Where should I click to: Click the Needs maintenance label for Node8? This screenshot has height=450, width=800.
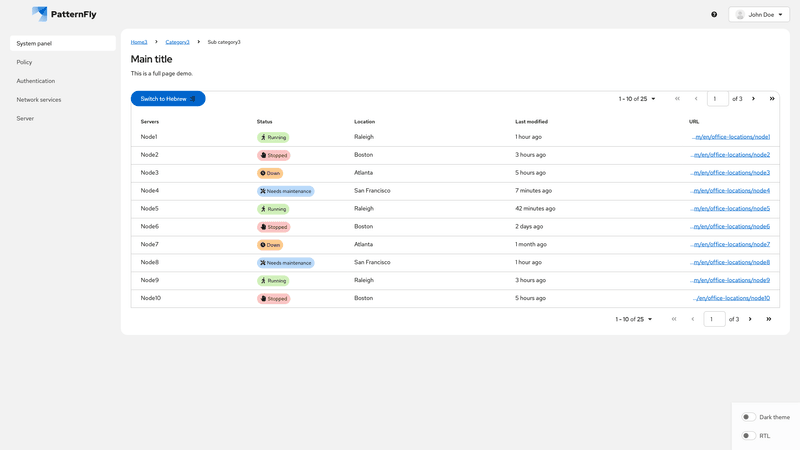[286, 263]
